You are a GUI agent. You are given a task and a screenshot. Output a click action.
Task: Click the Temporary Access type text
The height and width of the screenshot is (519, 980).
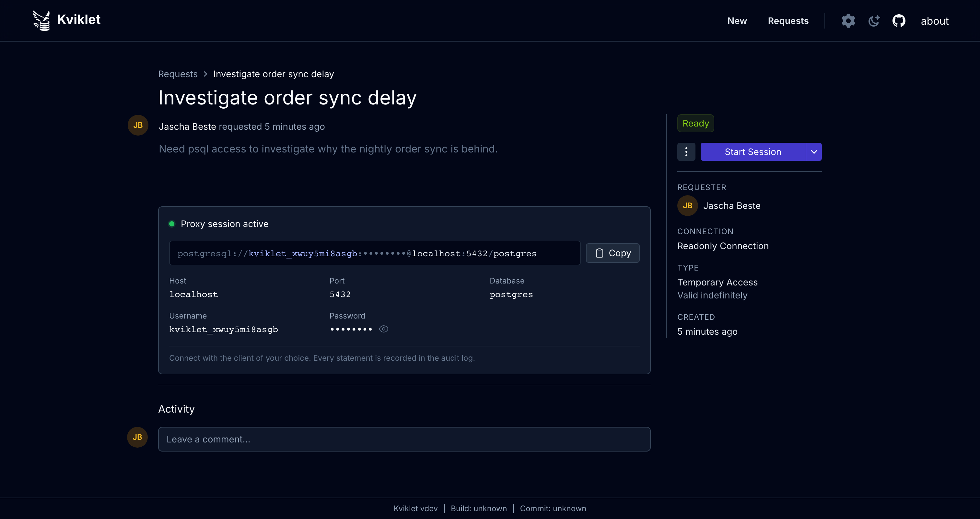[717, 282]
